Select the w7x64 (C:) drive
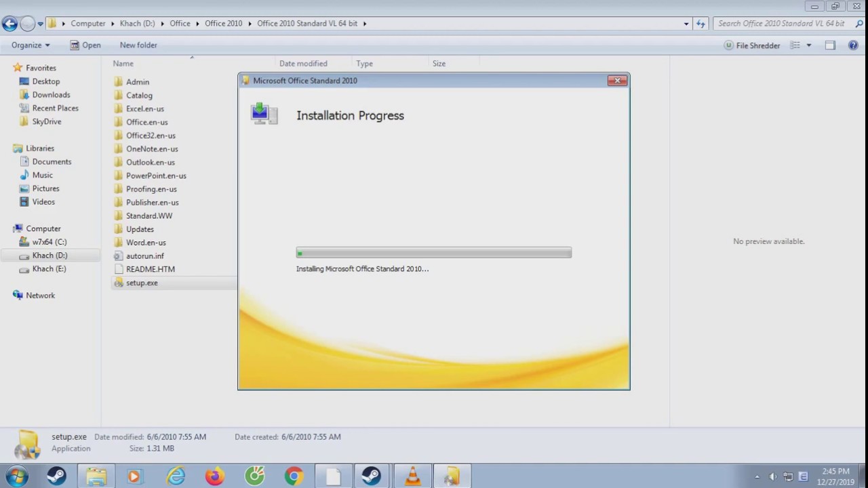The width and height of the screenshot is (868, 488). (x=49, y=242)
